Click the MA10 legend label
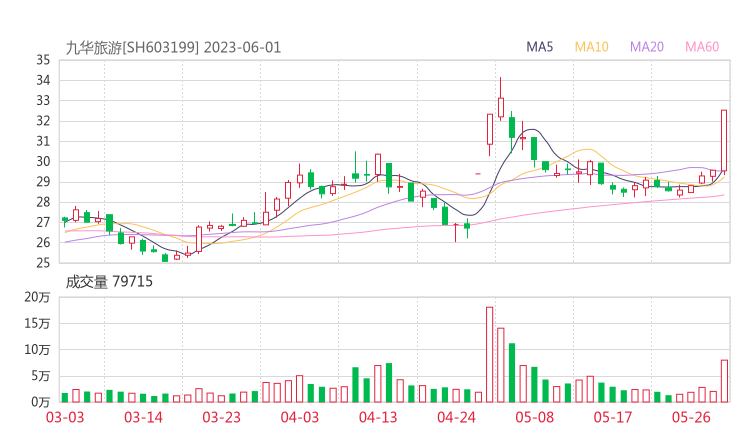This screenshot has width=740, height=440. pos(591,47)
